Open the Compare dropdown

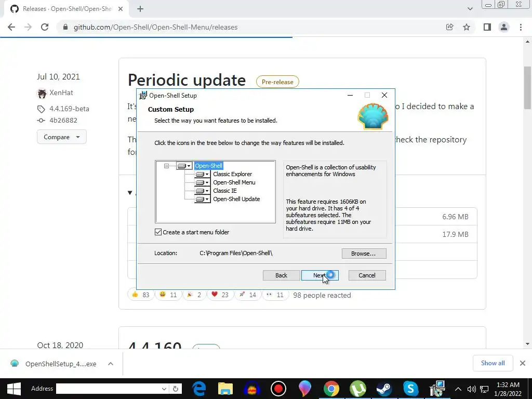[62, 137]
